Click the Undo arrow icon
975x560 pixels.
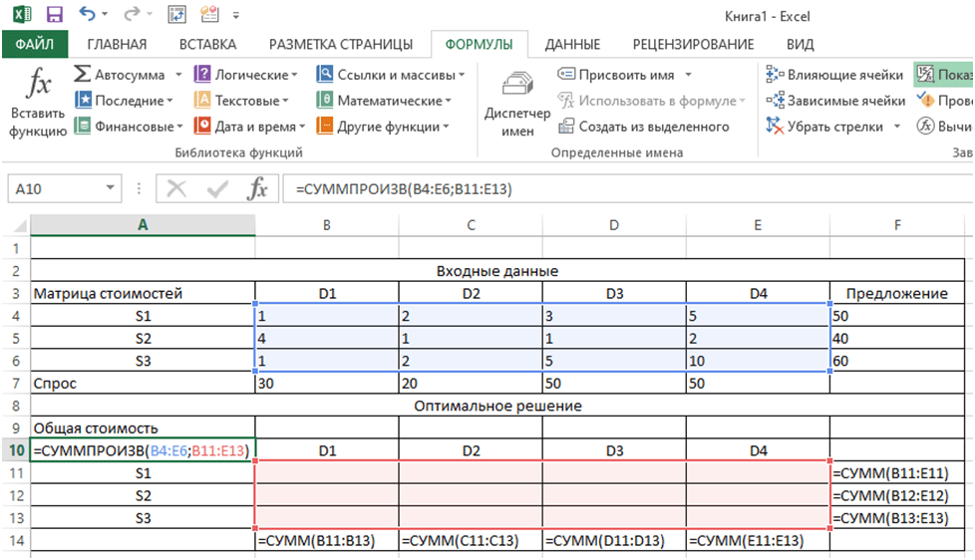(87, 14)
